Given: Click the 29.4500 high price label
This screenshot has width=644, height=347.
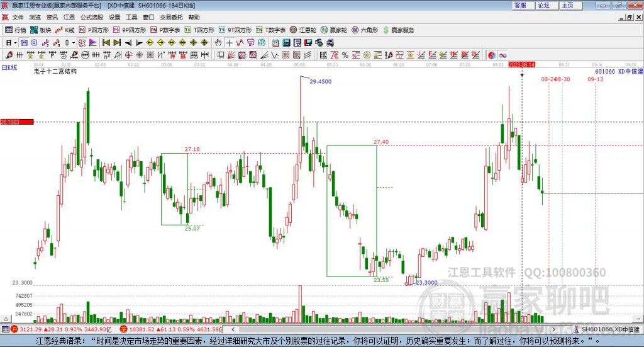Looking at the screenshot, I should click(320, 81).
